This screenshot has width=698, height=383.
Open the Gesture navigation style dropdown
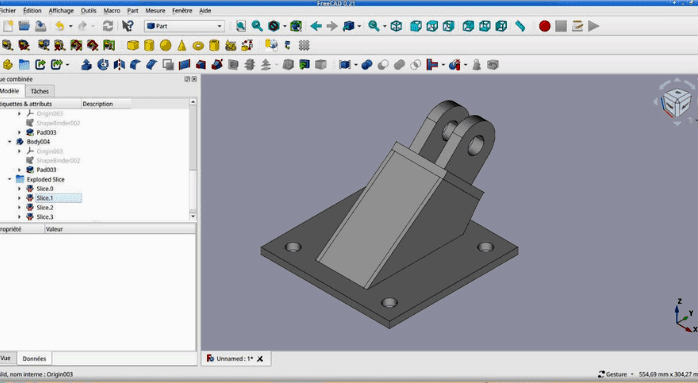[616, 375]
